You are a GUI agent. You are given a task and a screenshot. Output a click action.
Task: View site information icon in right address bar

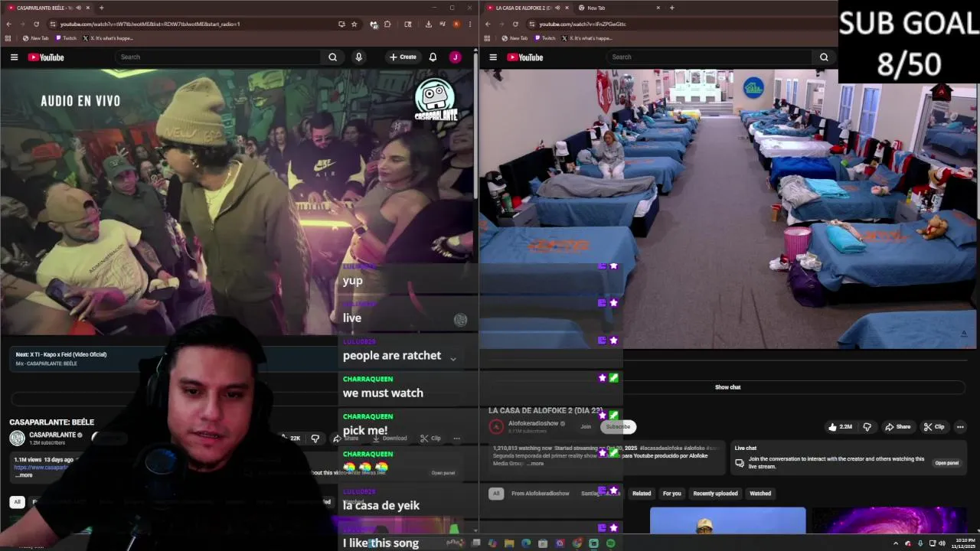532,24
